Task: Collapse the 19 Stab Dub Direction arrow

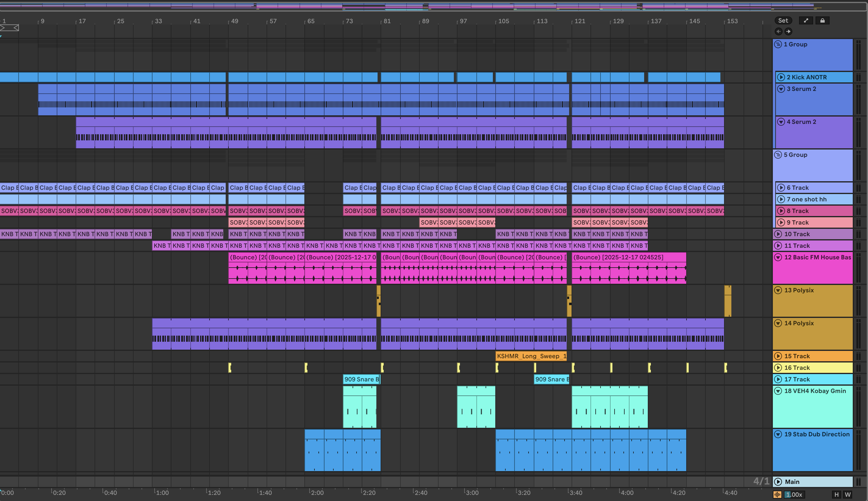Action: pos(778,434)
